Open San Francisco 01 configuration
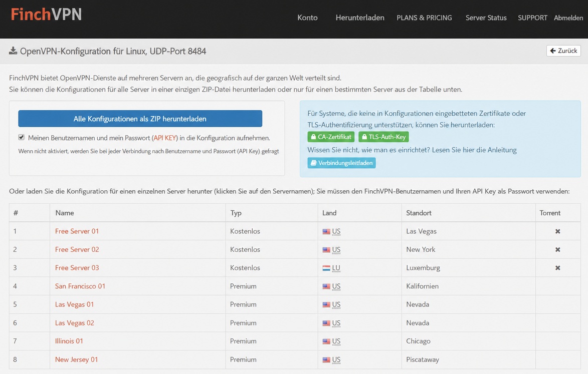588x374 pixels. coord(80,286)
